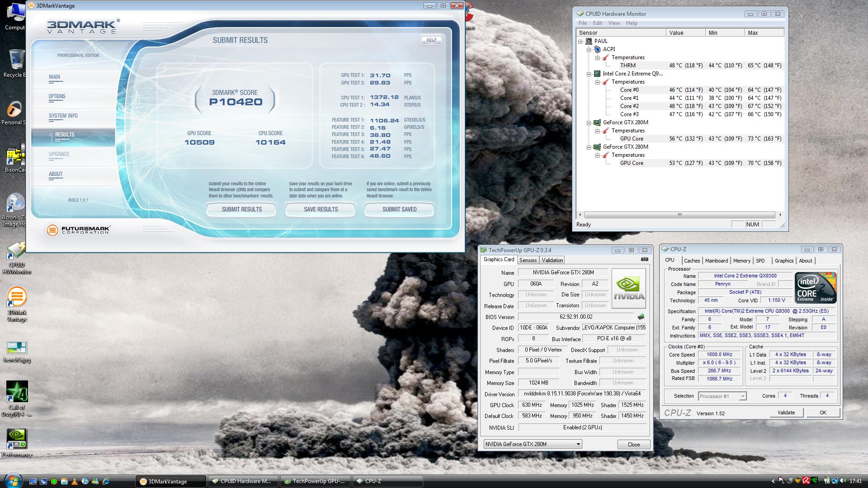Click the 3DMark Vantage HELP button
Screen dimensions: 868x488
click(x=431, y=40)
